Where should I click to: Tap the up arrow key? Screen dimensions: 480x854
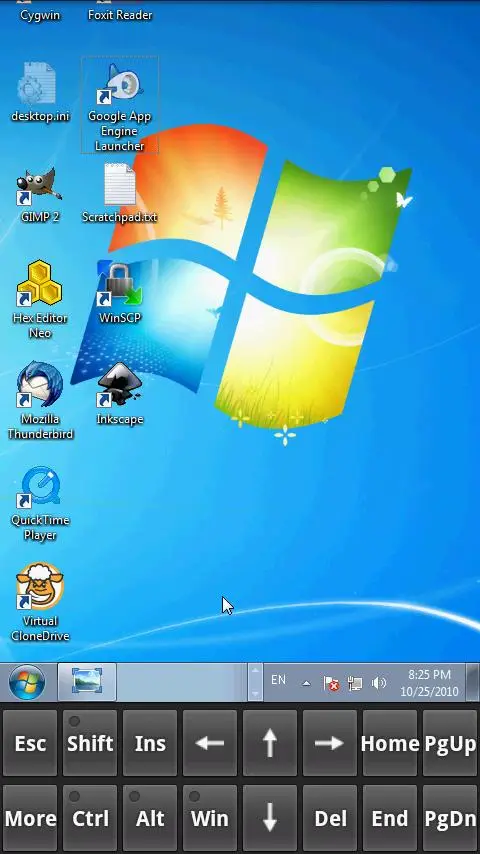click(270, 743)
